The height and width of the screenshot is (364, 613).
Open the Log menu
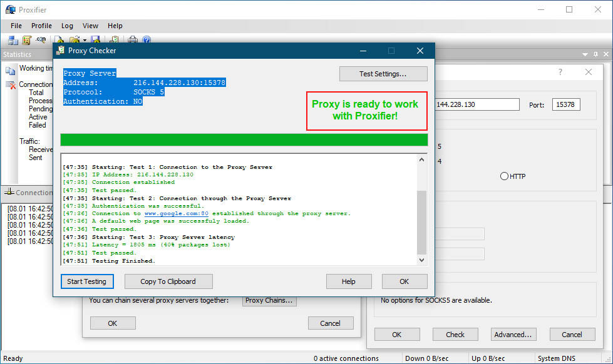coord(67,26)
